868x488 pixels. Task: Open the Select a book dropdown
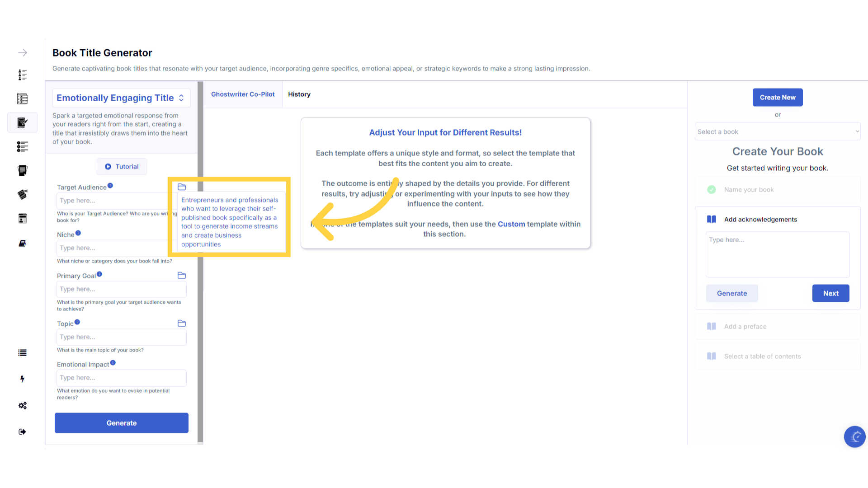pos(777,132)
